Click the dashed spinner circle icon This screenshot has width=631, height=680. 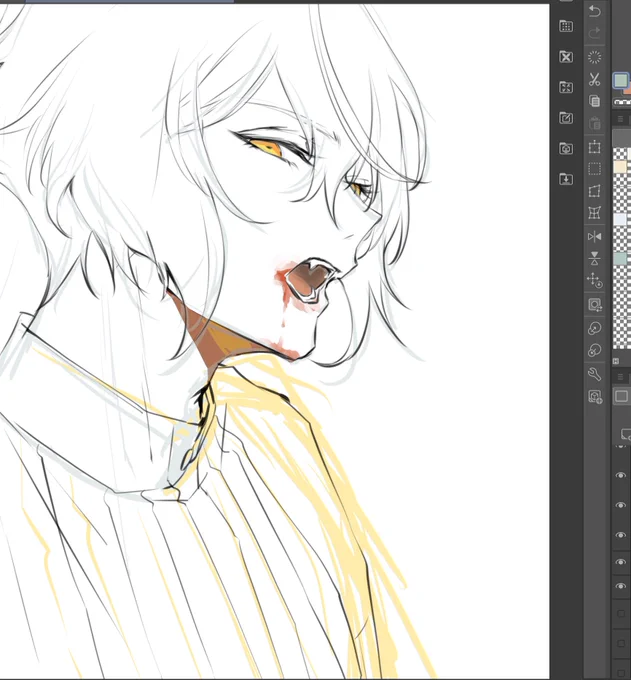click(x=595, y=57)
